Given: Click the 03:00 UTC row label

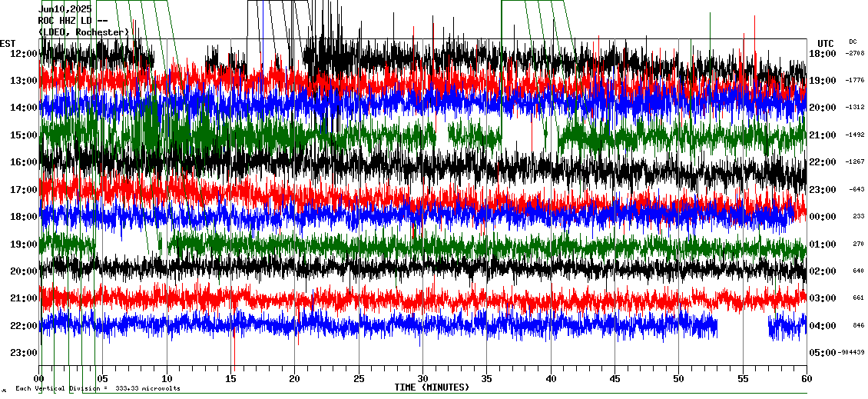Looking at the screenshot, I should (x=823, y=298).
